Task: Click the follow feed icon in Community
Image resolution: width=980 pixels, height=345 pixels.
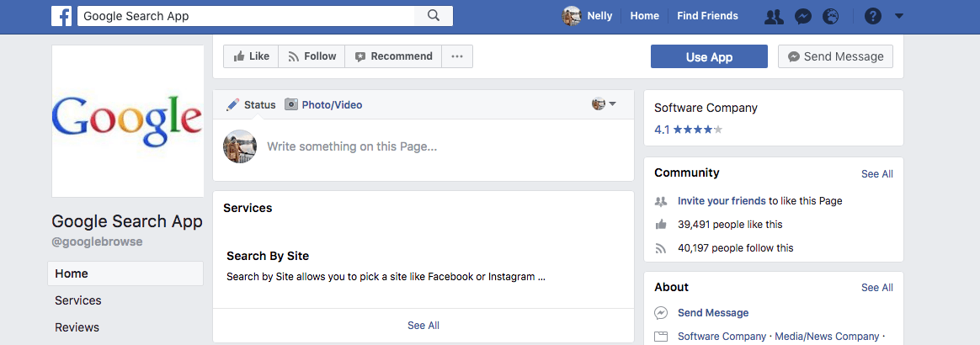Action: click(x=661, y=248)
